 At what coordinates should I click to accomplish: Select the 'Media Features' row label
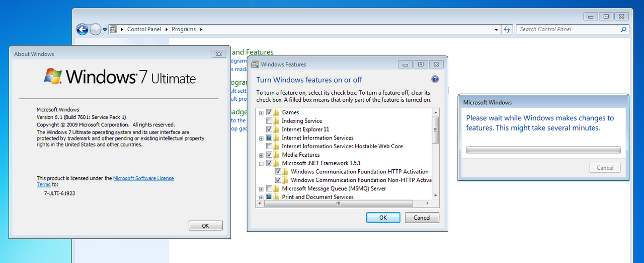pos(301,155)
